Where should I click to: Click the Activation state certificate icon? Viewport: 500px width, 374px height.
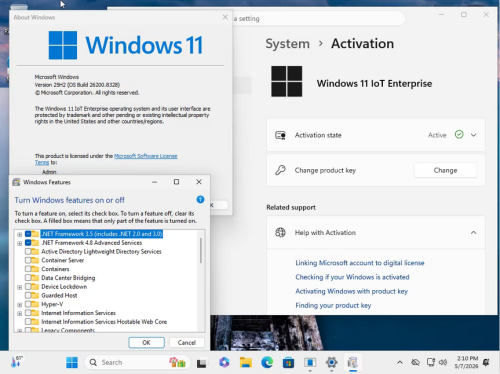pyautogui.click(x=280, y=135)
